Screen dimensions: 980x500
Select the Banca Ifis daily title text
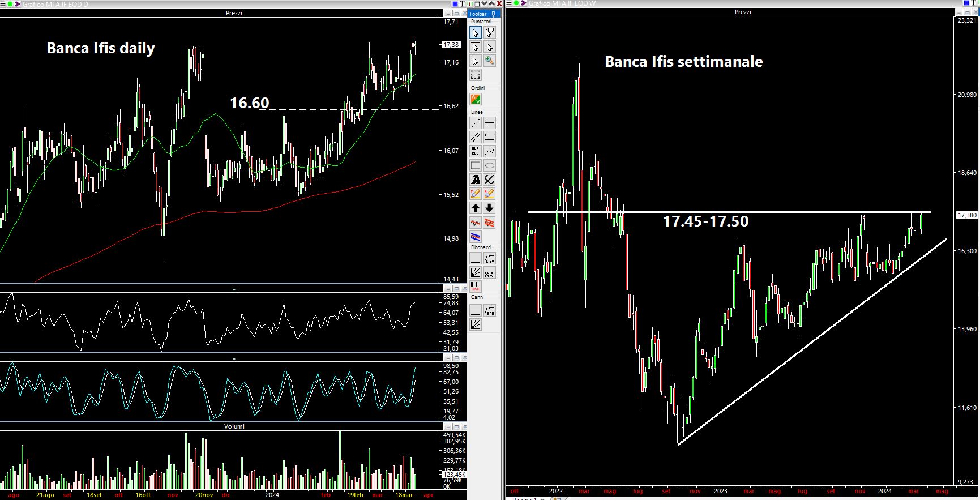point(101,48)
